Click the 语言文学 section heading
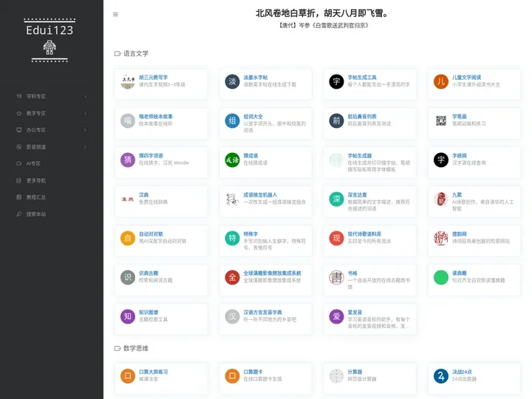 [136, 54]
